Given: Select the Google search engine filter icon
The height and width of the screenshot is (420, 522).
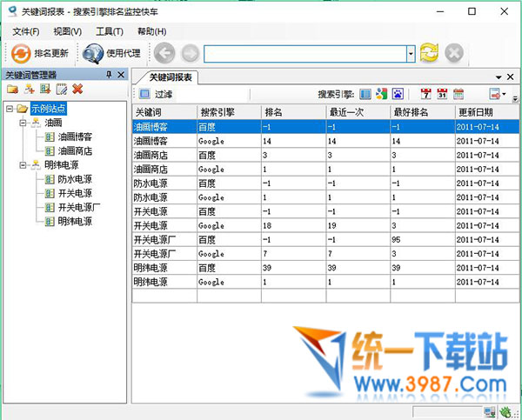Looking at the screenshot, I should pyautogui.click(x=381, y=94).
